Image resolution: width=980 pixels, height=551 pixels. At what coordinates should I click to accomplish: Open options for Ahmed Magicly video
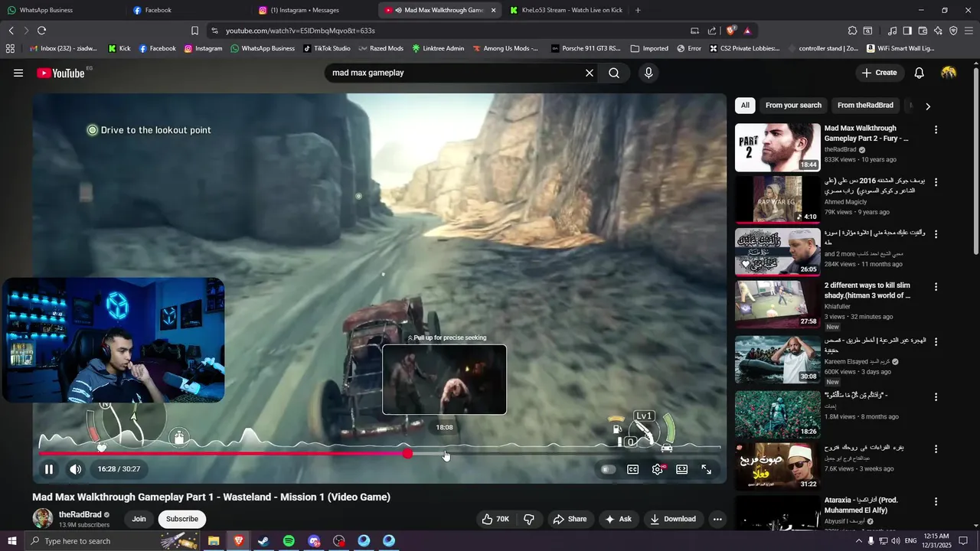click(x=936, y=182)
